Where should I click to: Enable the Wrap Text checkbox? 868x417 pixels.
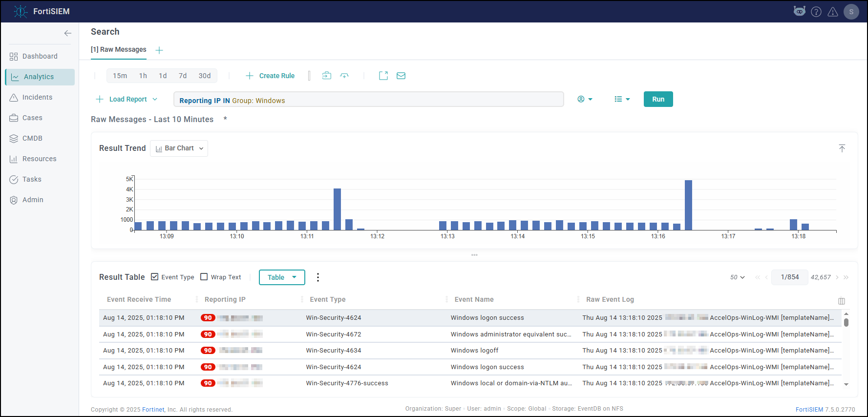pos(204,277)
